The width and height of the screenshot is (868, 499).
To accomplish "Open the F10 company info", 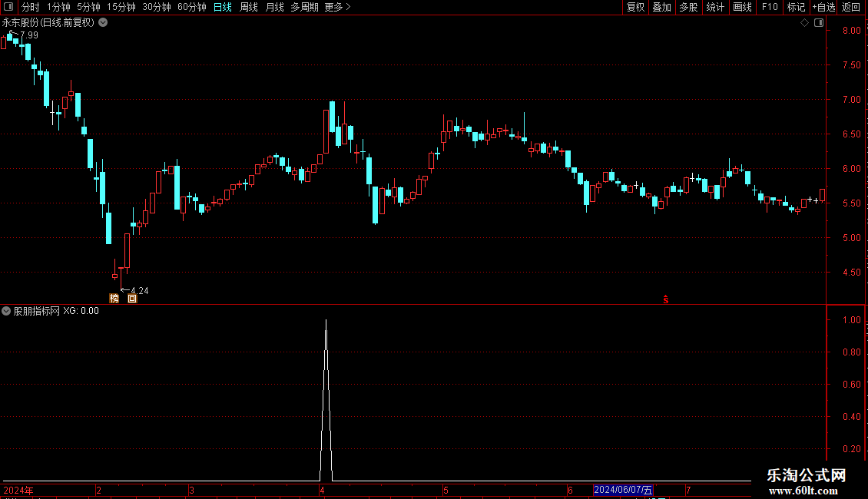I will [770, 7].
